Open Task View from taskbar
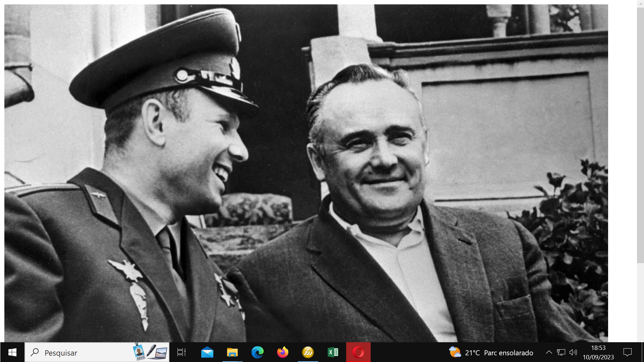The width and height of the screenshot is (644, 362). (181, 352)
